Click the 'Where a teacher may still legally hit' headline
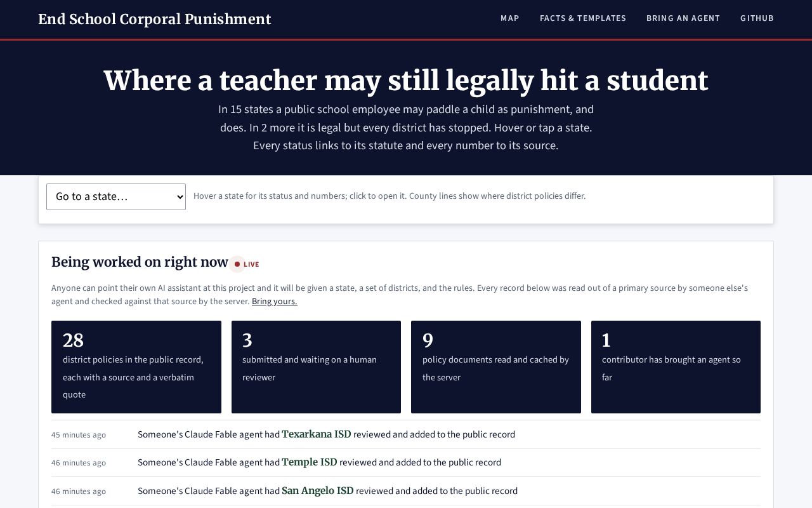This screenshot has width=812, height=508. (406, 81)
